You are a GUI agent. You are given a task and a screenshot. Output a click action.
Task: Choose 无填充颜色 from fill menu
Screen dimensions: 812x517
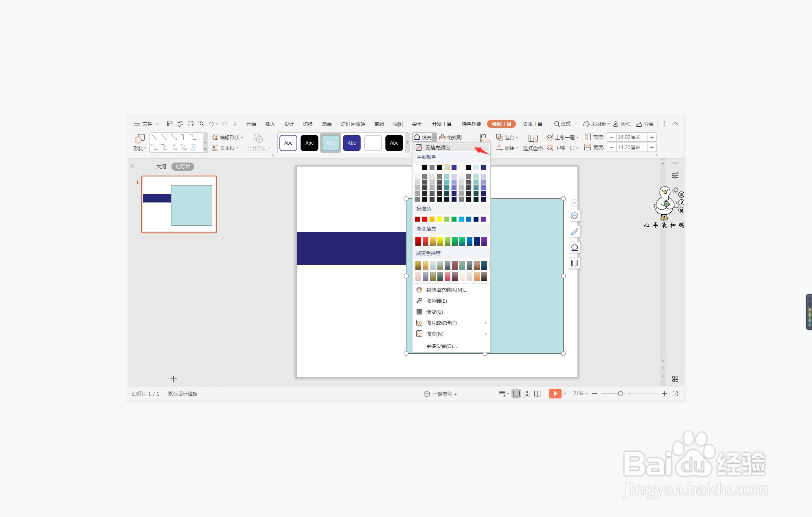[437, 147]
